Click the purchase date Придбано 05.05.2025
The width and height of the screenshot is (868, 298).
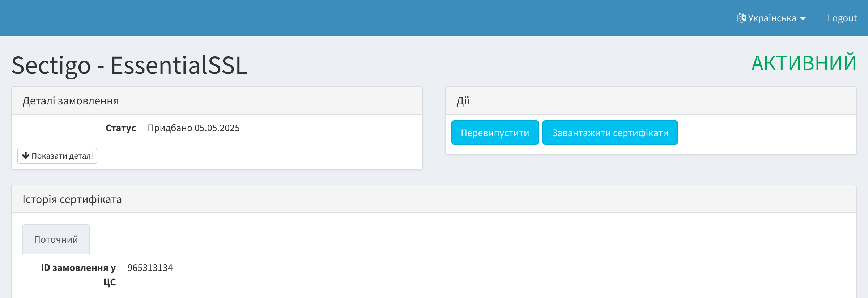tap(193, 128)
